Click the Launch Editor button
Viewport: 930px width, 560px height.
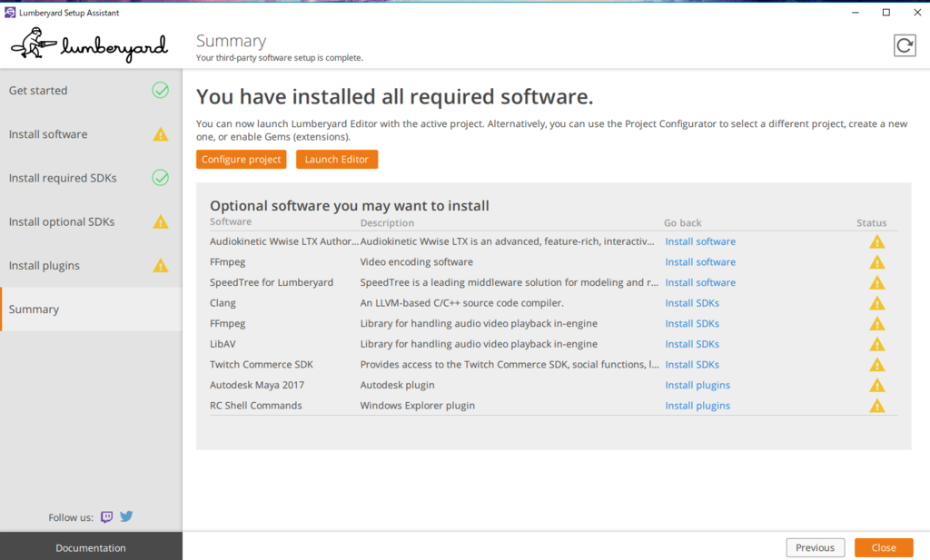coord(336,159)
